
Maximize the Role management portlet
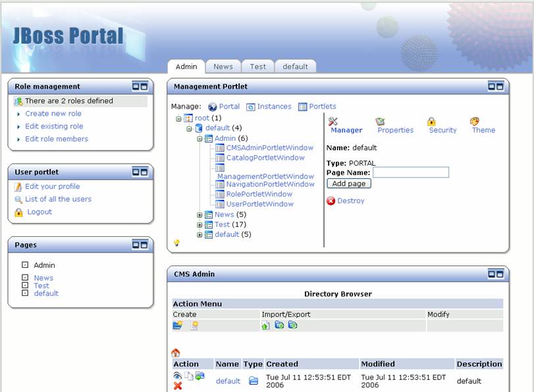pyautogui.click(x=144, y=86)
